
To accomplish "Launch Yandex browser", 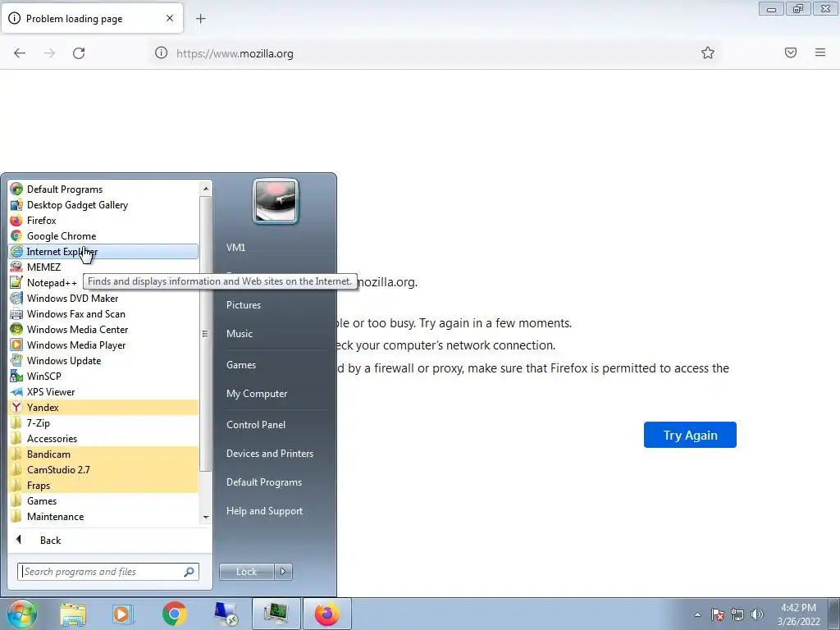I will (x=103, y=407).
